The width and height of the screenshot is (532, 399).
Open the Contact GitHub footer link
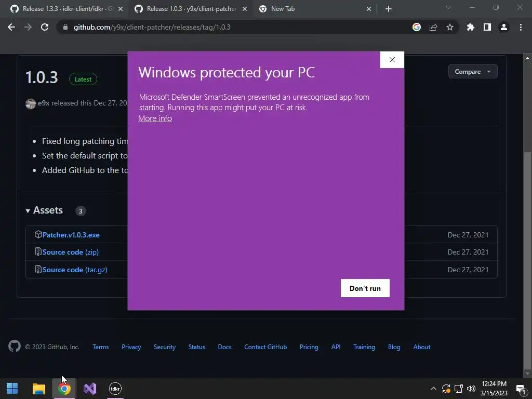(265, 347)
